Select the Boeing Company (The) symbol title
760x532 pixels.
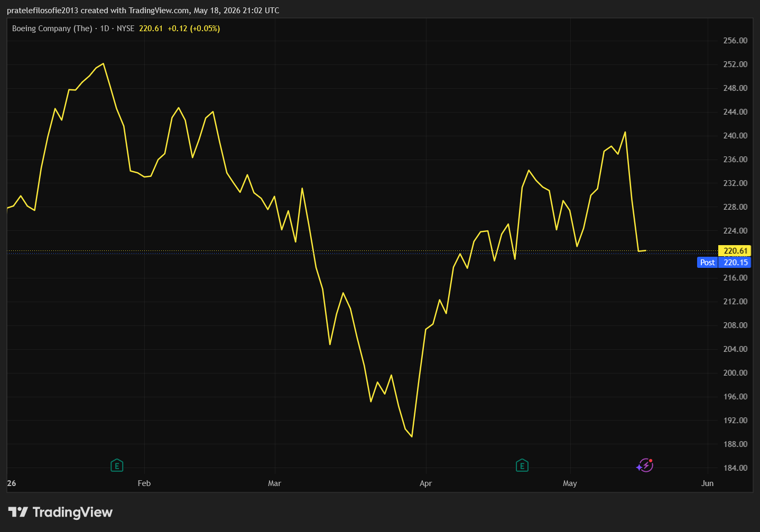(52, 29)
